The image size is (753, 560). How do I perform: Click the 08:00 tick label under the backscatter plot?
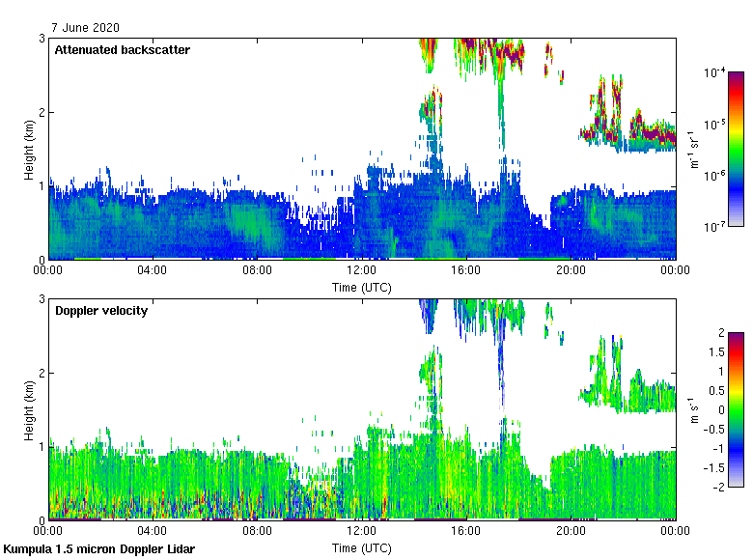coord(257,271)
